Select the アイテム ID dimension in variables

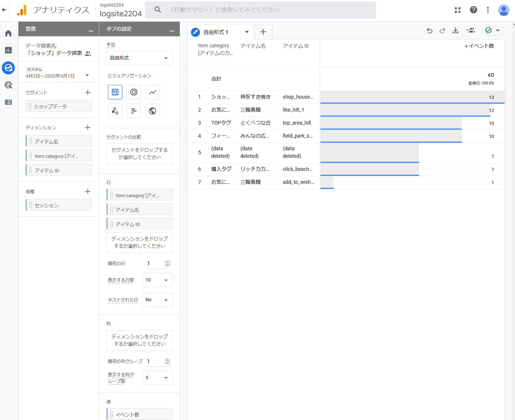point(59,170)
